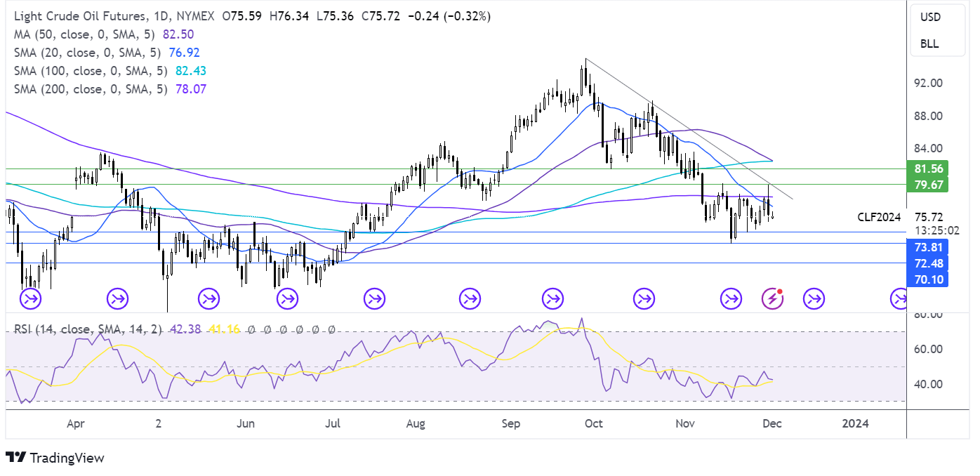Image resolution: width=980 pixels, height=476 pixels.
Task: Change the USD currency selector
Action: (x=929, y=17)
